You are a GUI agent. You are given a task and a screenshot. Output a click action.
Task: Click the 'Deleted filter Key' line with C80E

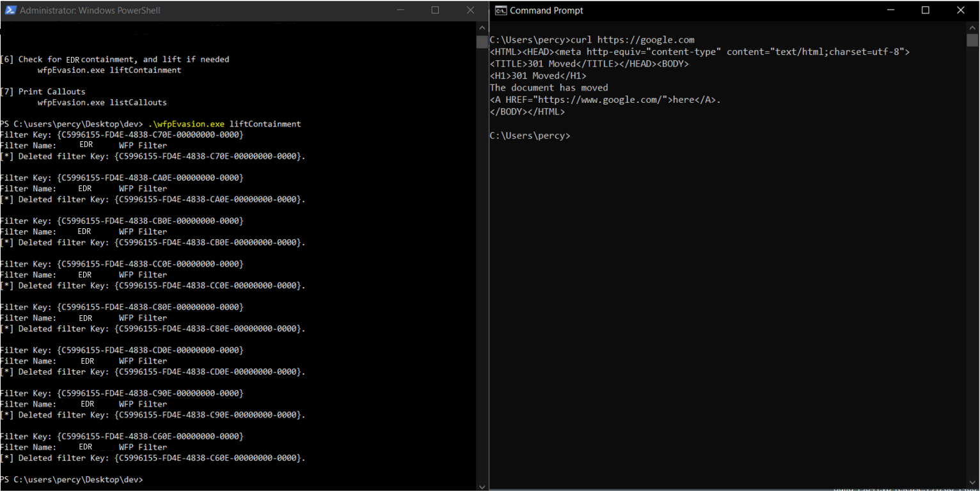[x=153, y=329]
